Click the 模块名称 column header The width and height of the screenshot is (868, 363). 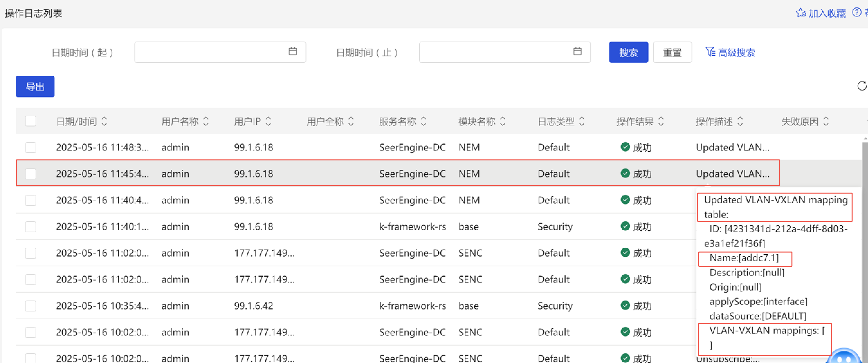477,121
